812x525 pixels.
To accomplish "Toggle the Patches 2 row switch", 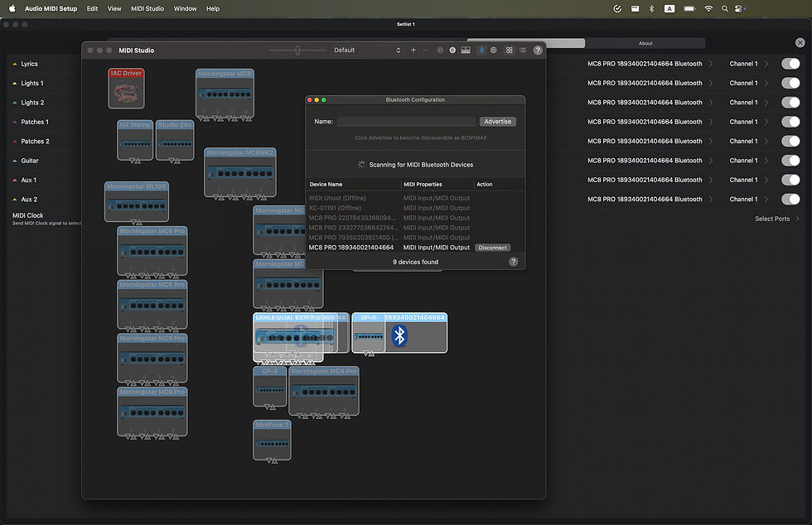I will pyautogui.click(x=790, y=141).
